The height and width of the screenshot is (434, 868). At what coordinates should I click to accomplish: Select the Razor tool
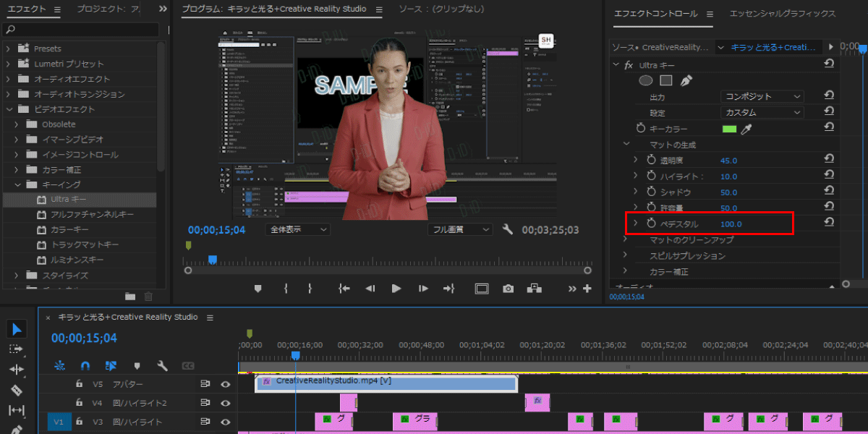point(17,390)
